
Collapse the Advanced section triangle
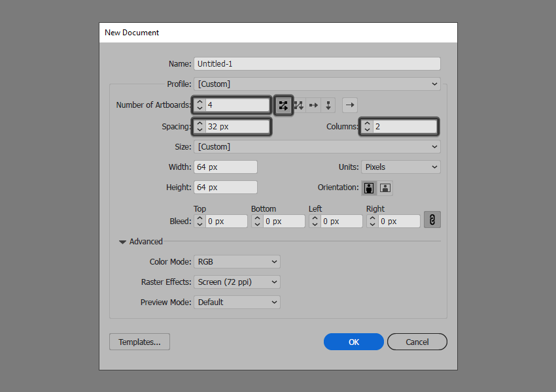click(122, 242)
